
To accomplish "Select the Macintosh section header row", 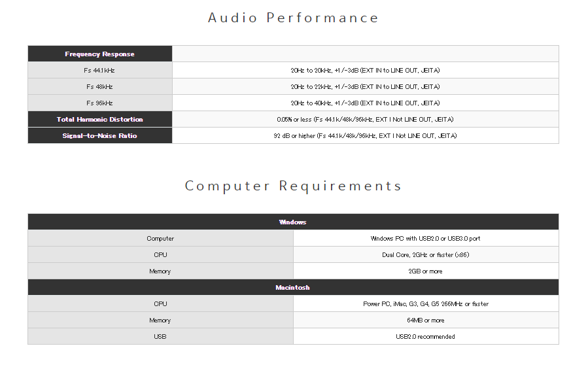I will point(293,288).
